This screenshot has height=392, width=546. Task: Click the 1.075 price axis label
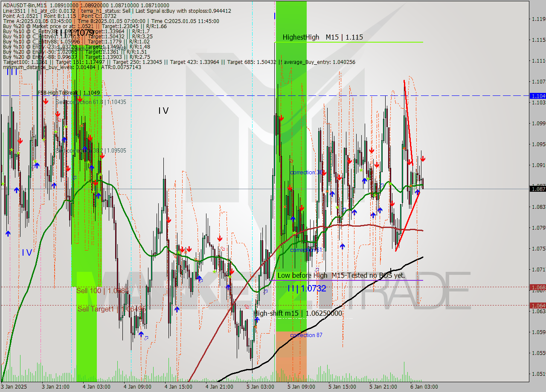538,248
